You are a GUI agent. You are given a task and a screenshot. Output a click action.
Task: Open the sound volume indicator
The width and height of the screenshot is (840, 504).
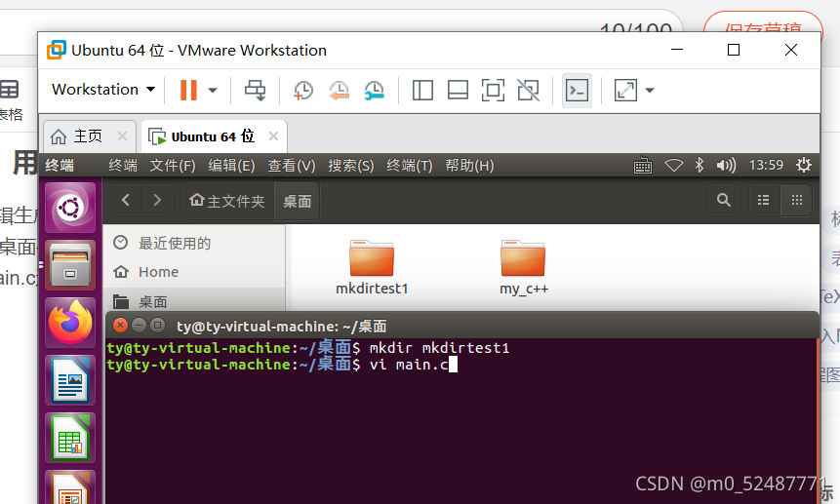(726, 166)
